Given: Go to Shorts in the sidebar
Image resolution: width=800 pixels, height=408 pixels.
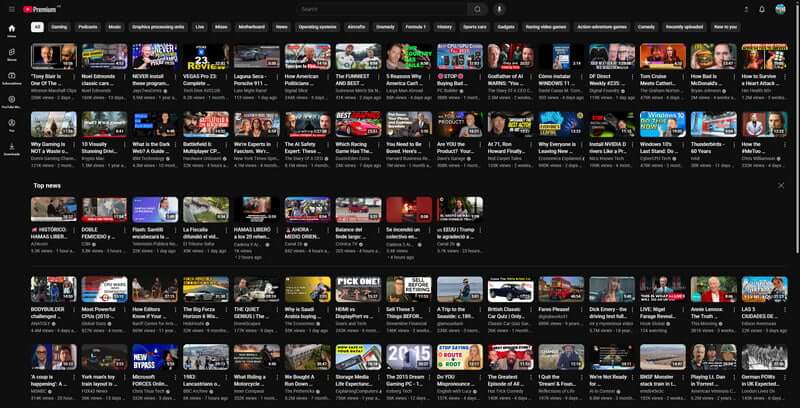Looking at the screenshot, I should coord(11,57).
